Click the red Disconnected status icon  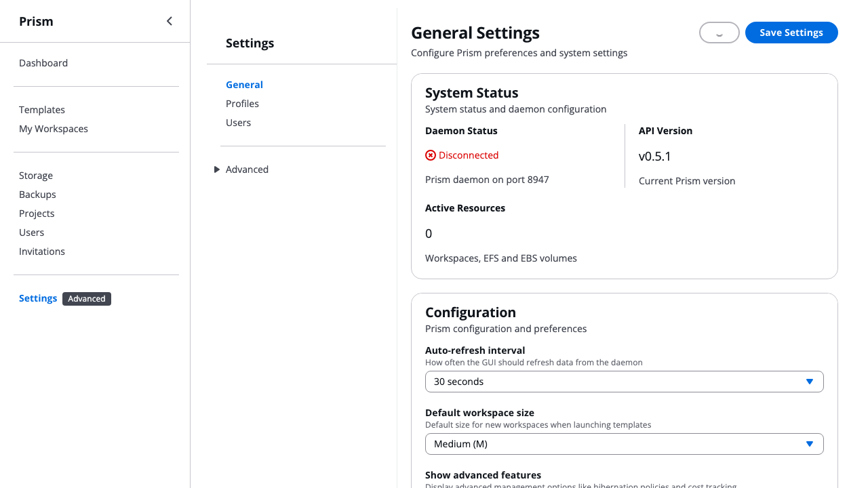pyautogui.click(x=431, y=155)
